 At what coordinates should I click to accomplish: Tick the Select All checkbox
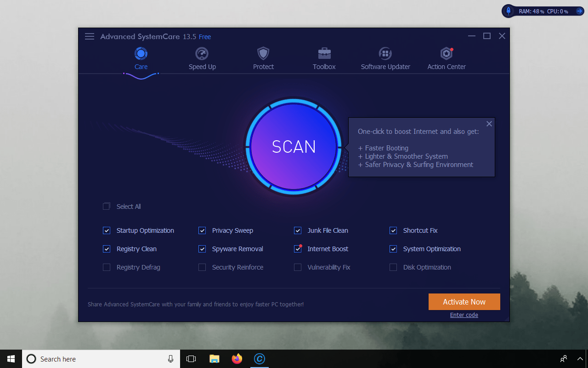click(x=107, y=207)
